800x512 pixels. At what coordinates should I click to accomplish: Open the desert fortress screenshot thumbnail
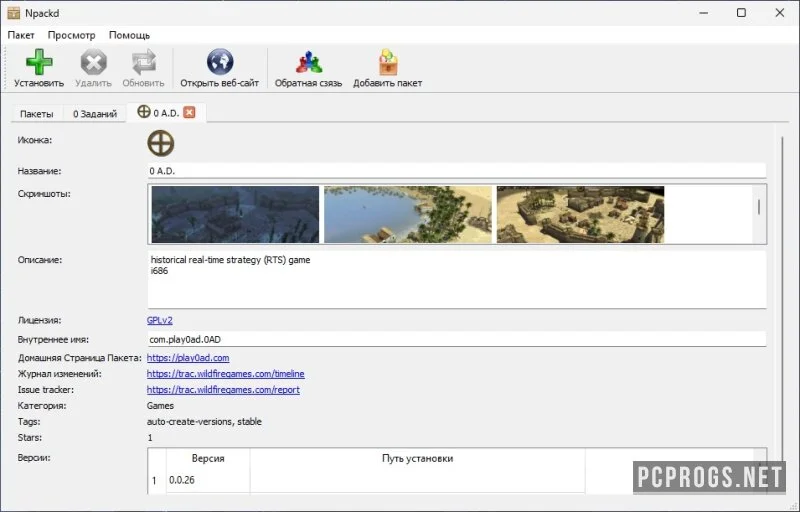coord(581,214)
